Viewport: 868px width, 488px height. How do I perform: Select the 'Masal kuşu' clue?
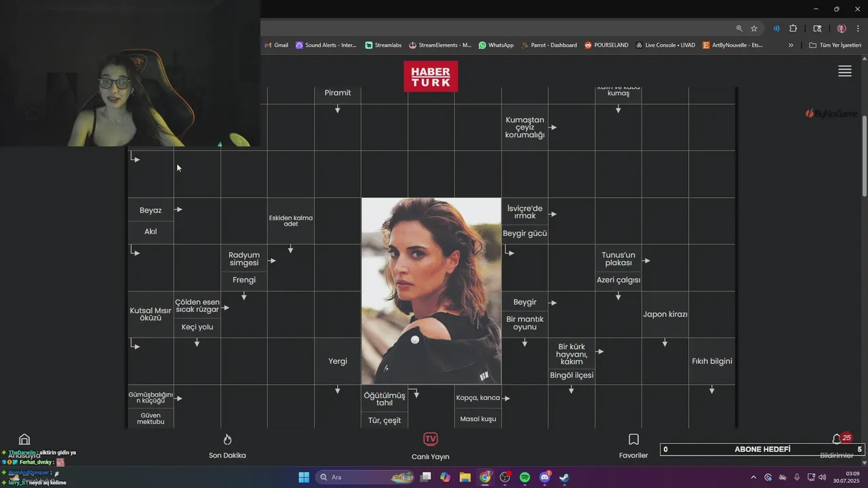click(x=478, y=419)
